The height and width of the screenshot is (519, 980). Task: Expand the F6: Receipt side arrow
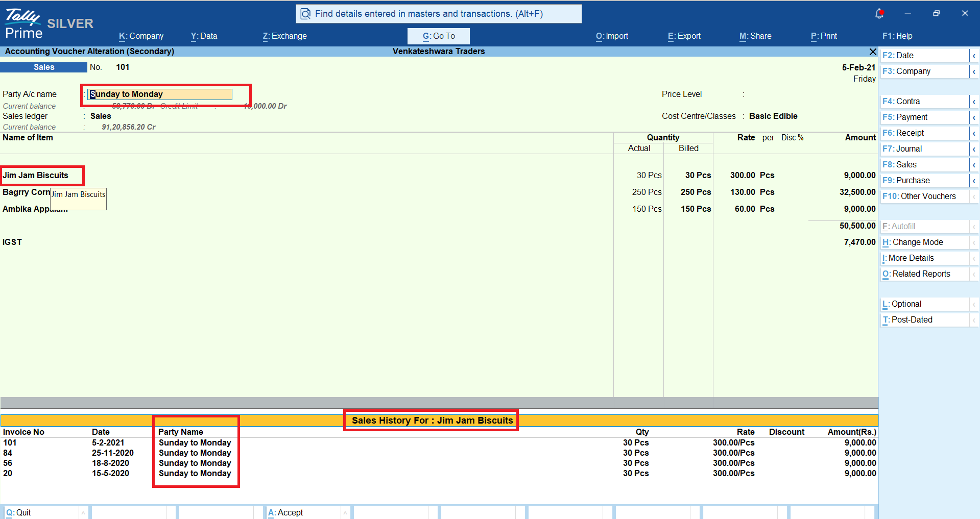tap(974, 133)
